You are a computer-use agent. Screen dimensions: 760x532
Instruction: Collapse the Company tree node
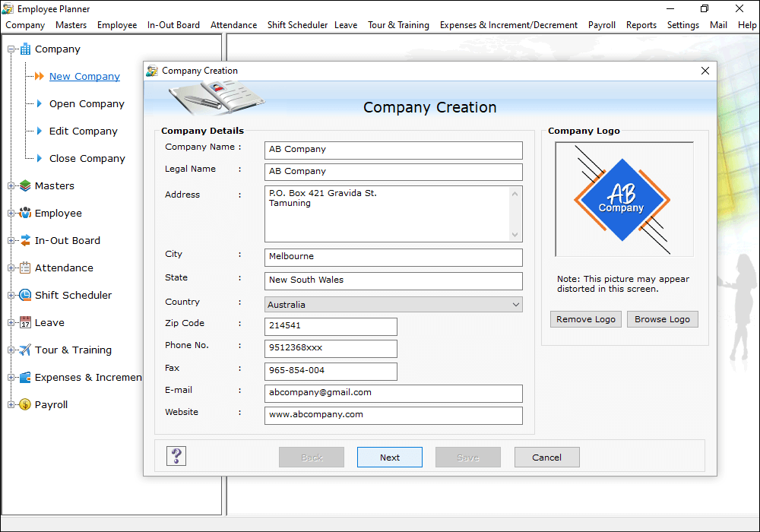(11, 49)
